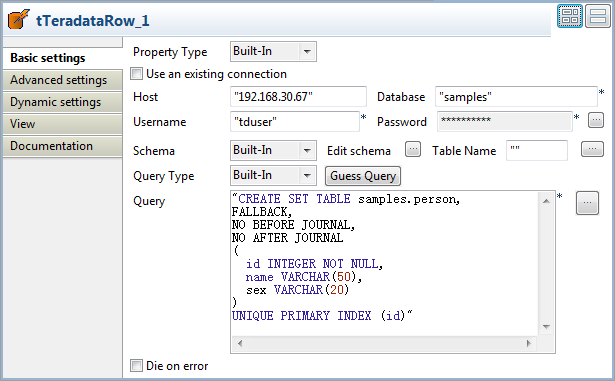The height and width of the screenshot is (381, 615).
Task: Click the tTeradataRow_1 component icon
Action: coord(18,20)
